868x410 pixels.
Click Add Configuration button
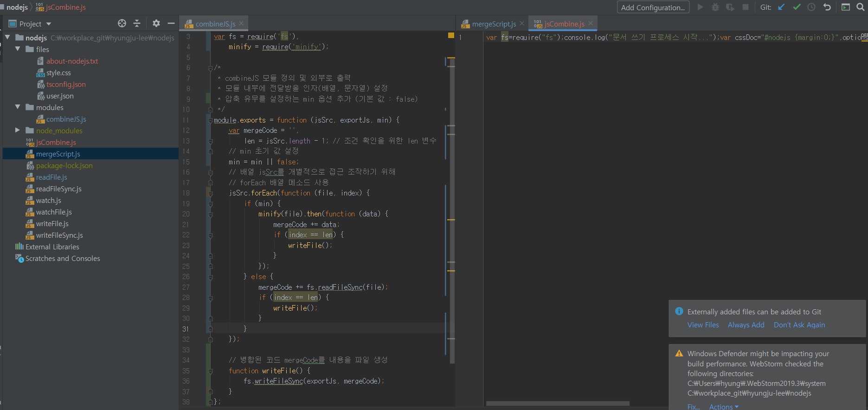click(x=653, y=7)
